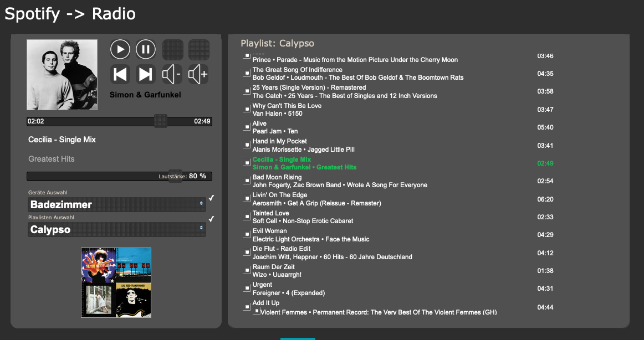This screenshot has height=340, width=644.
Task: Pause the current playback
Action: [146, 49]
